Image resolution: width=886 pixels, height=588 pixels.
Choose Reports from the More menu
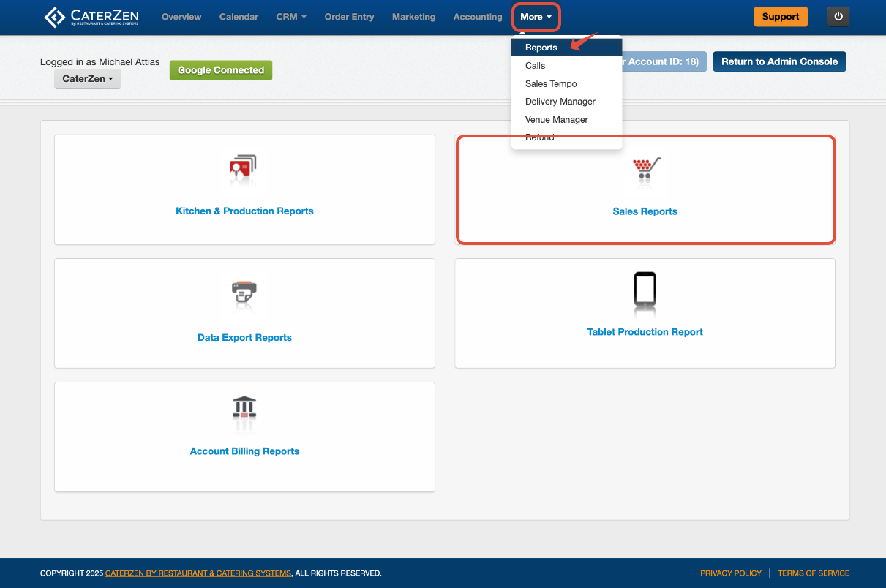[x=566, y=48]
